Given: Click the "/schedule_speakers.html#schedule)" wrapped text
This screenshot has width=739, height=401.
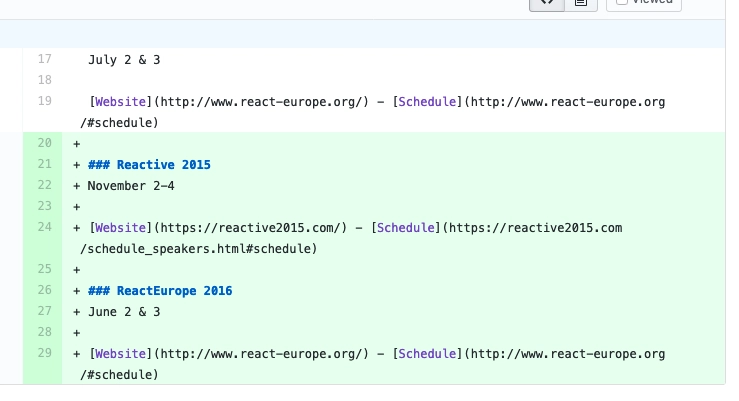Looking at the screenshot, I should (x=198, y=249).
